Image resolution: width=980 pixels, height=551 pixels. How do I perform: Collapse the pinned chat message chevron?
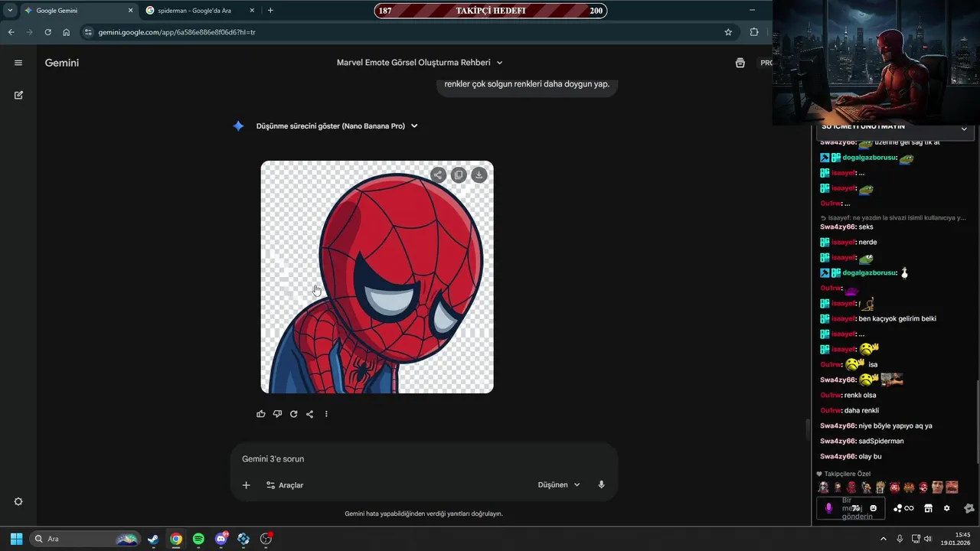tap(964, 129)
